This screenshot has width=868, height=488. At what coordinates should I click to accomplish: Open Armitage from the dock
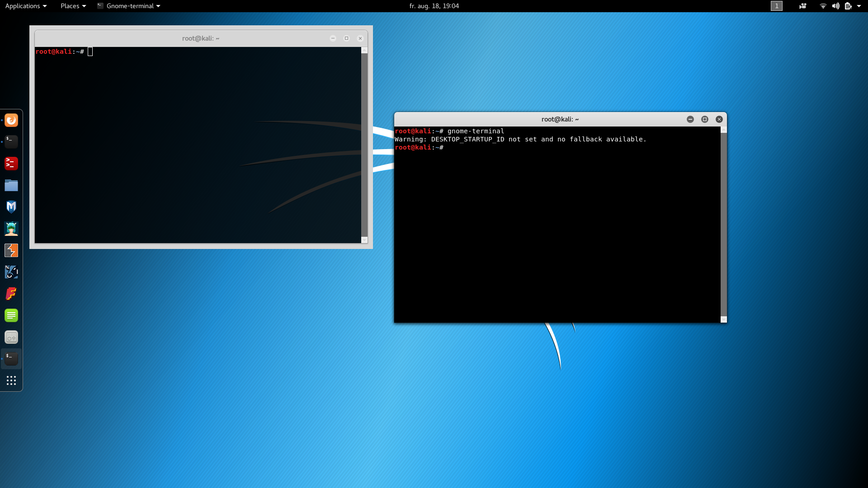[x=11, y=229]
